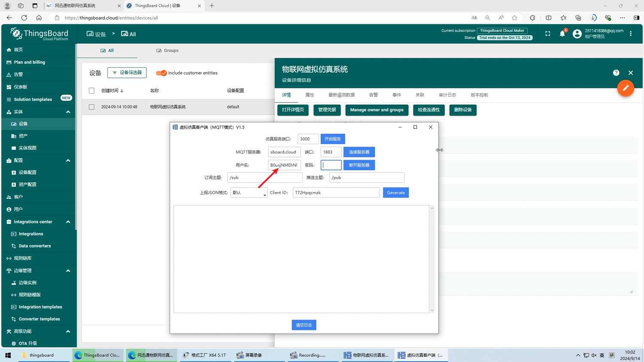Open the help question mark icon
Viewport: 644px width, 362px height.
coord(616,73)
